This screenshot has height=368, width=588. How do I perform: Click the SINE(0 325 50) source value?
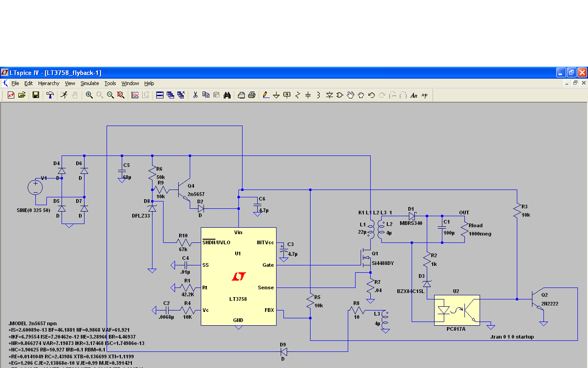point(34,210)
